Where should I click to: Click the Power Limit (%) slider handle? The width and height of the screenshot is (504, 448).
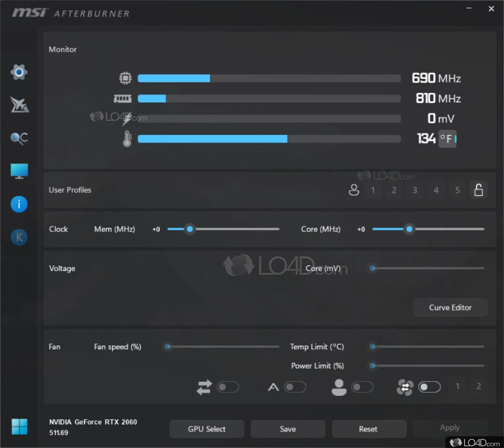[372, 366]
